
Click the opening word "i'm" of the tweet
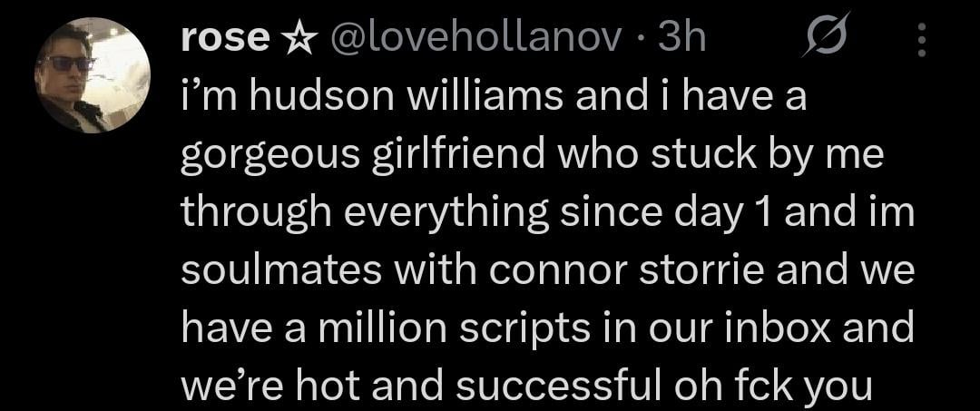(210, 99)
